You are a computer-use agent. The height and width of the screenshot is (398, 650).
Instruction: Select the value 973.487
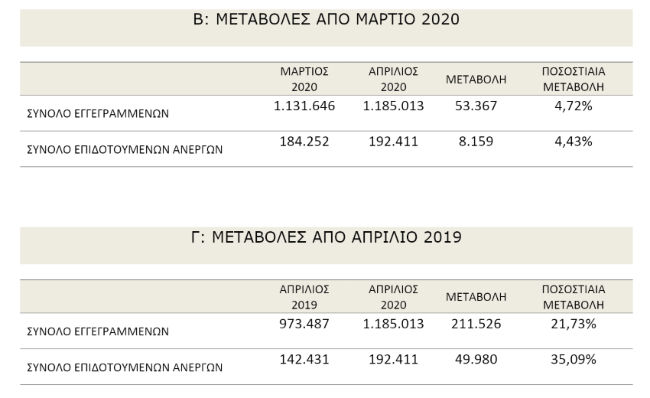[304, 324]
